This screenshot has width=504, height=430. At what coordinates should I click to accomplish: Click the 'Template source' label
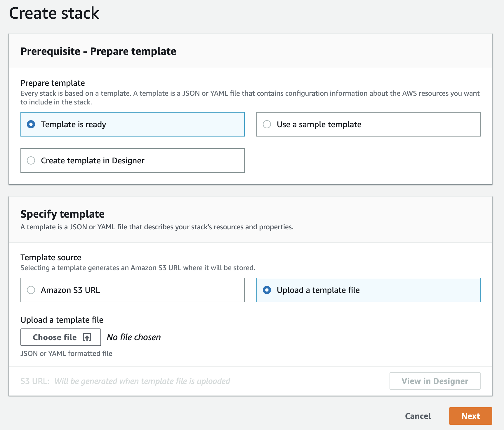pyautogui.click(x=51, y=257)
